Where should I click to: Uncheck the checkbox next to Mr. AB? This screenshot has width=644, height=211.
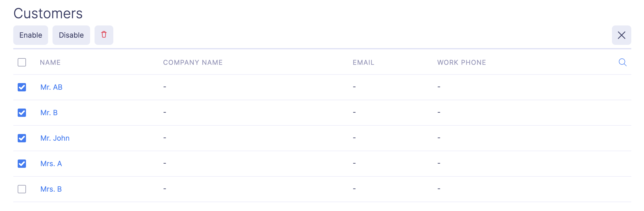22,87
